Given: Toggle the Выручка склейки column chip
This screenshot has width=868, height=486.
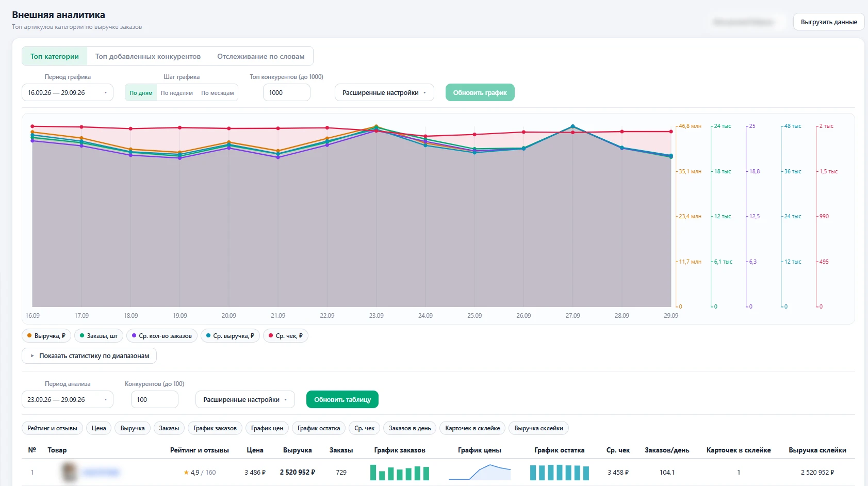Looking at the screenshot, I should [x=538, y=428].
